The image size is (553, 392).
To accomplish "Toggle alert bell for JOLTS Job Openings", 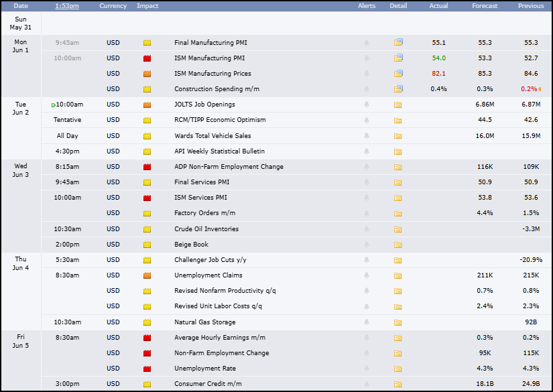I will pos(367,105).
